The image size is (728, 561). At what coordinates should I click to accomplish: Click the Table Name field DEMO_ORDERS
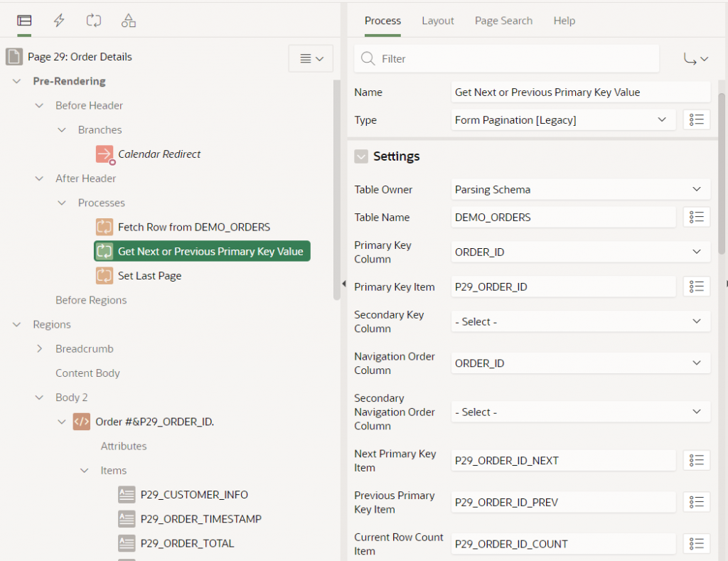pos(563,218)
